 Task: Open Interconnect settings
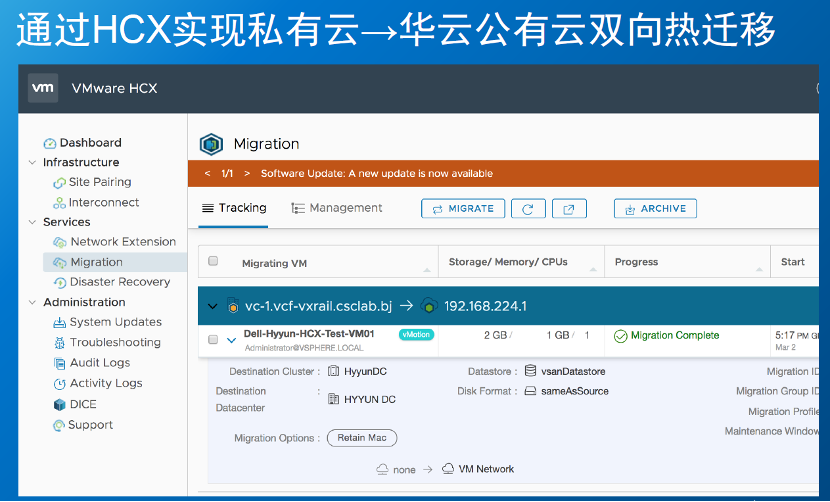click(104, 202)
